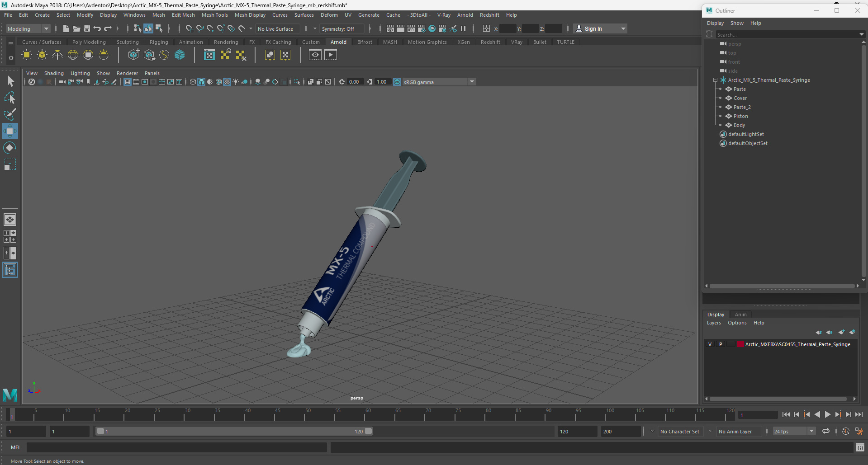Collapse the Arctic_MX_5_Thermal_Paste_Syringe group
The height and width of the screenshot is (465, 868).
coord(716,80)
